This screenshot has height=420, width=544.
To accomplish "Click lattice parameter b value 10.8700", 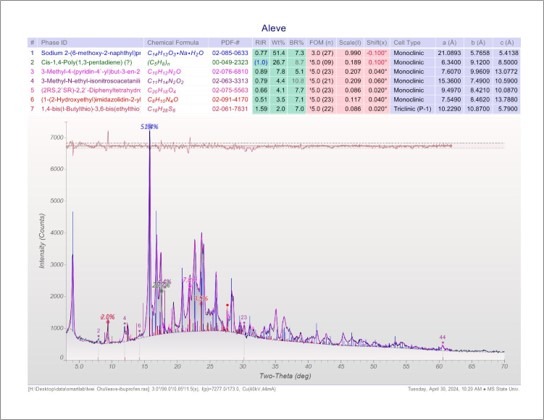I will [x=478, y=109].
